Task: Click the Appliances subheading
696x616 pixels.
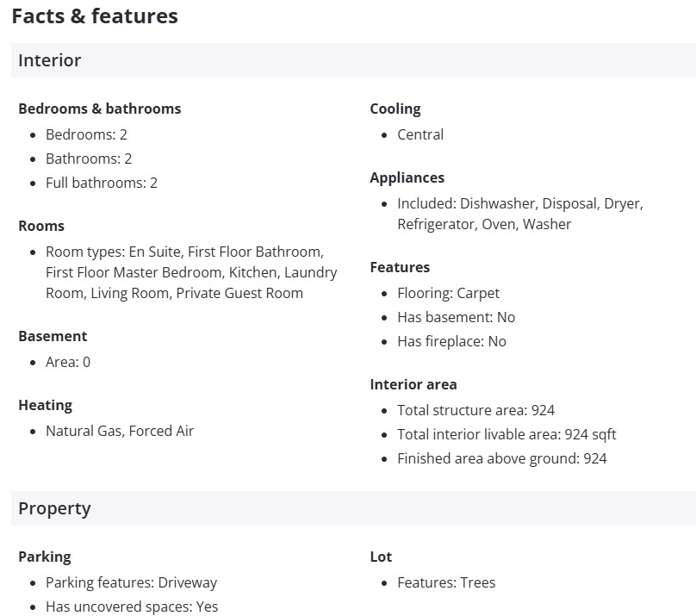Action: [407, 177]
